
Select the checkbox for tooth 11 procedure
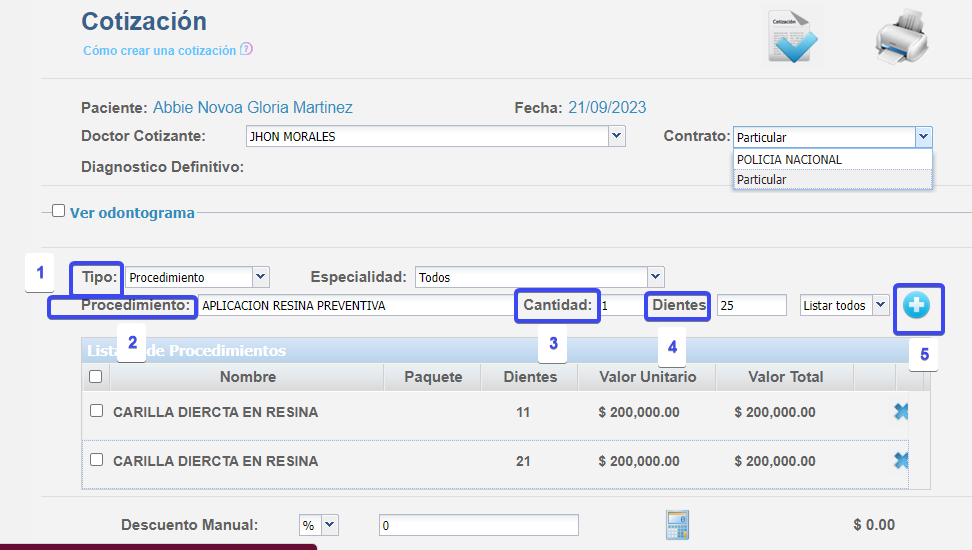[x=96, y=411]
